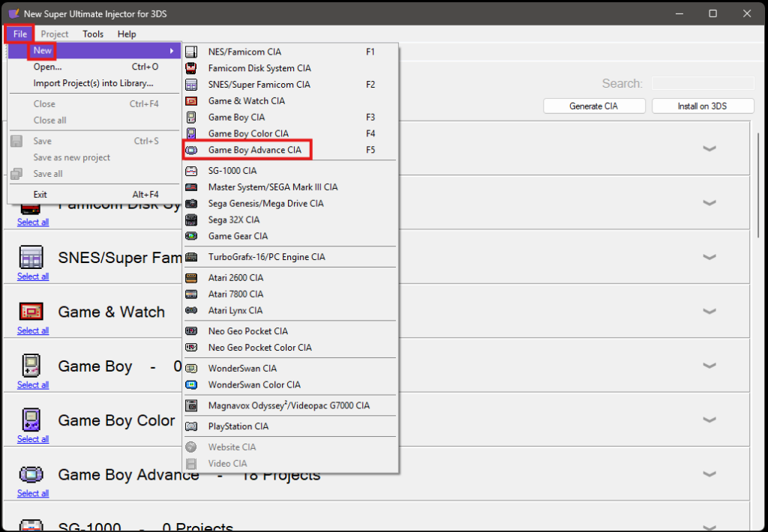Expand the SNES/Super Famicom section chevron
768x532 pixels.
click(709, 257)
